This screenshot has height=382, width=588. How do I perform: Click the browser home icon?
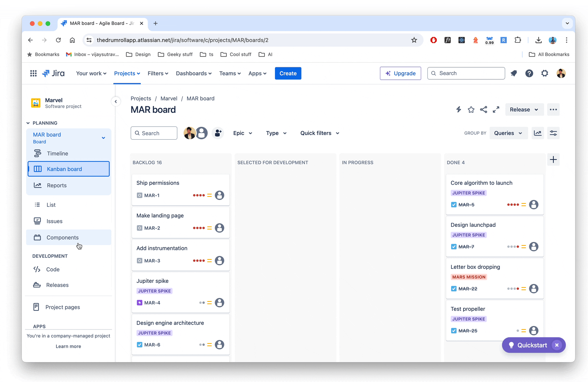[x=72, y=40]
